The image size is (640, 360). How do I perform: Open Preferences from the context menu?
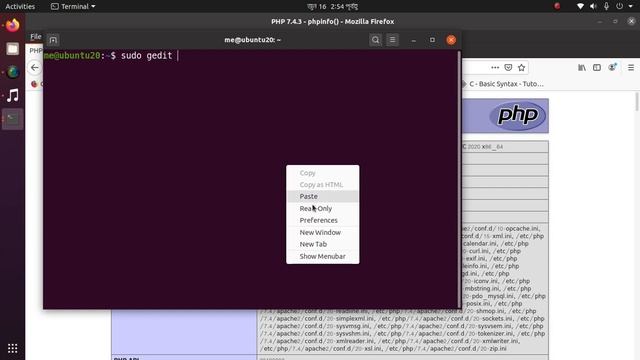click(322, 220)
